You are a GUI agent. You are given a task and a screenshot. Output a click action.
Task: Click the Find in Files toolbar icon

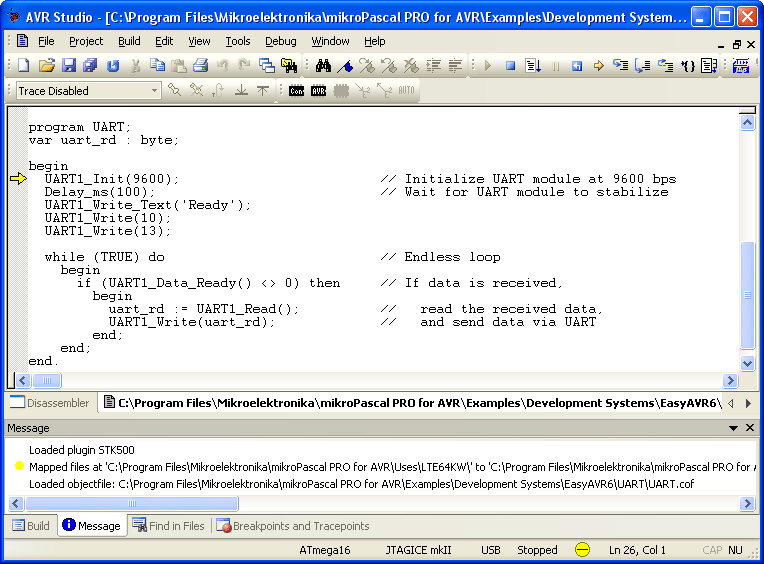pyautogui.click(x=289, y=65)
